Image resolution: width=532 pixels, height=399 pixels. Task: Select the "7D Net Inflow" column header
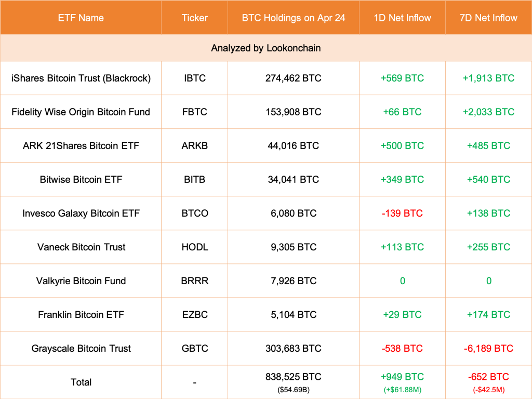coord(489,18)
